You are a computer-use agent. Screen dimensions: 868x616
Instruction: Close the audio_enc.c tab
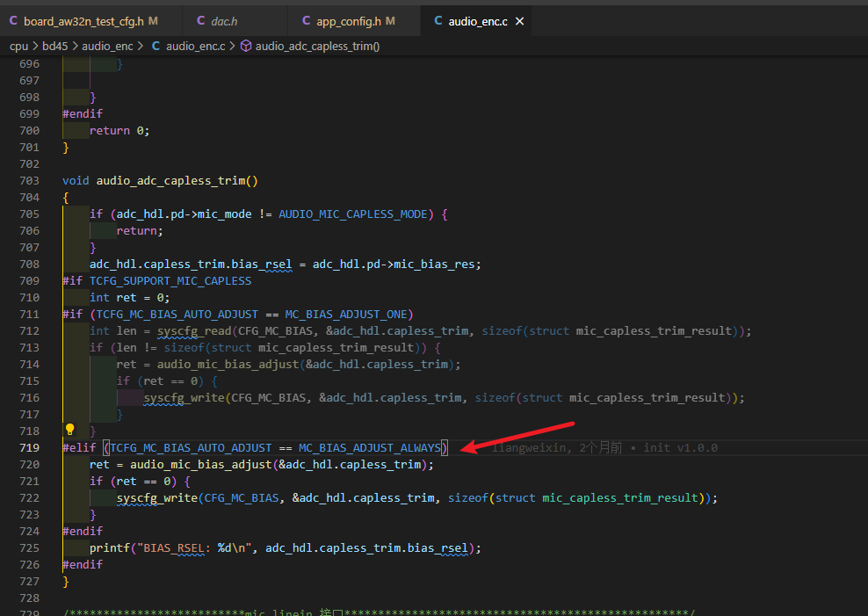[x=519, y=21]
